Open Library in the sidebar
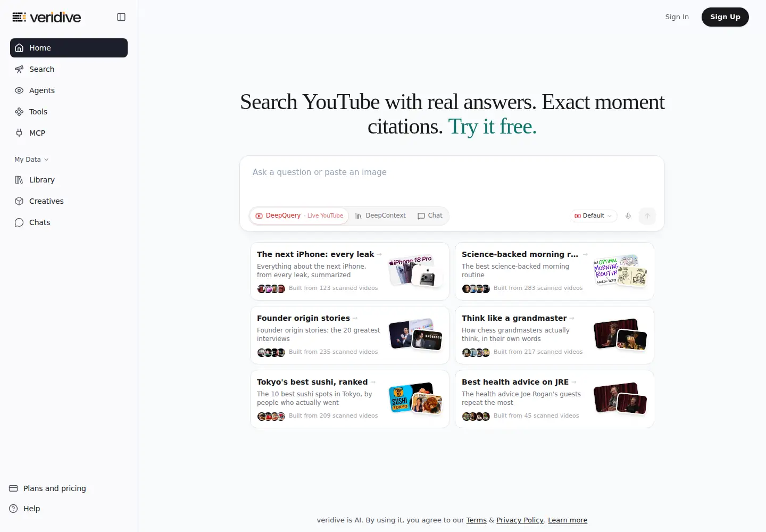This screenshot has width=766, height=532. [69, 180]
